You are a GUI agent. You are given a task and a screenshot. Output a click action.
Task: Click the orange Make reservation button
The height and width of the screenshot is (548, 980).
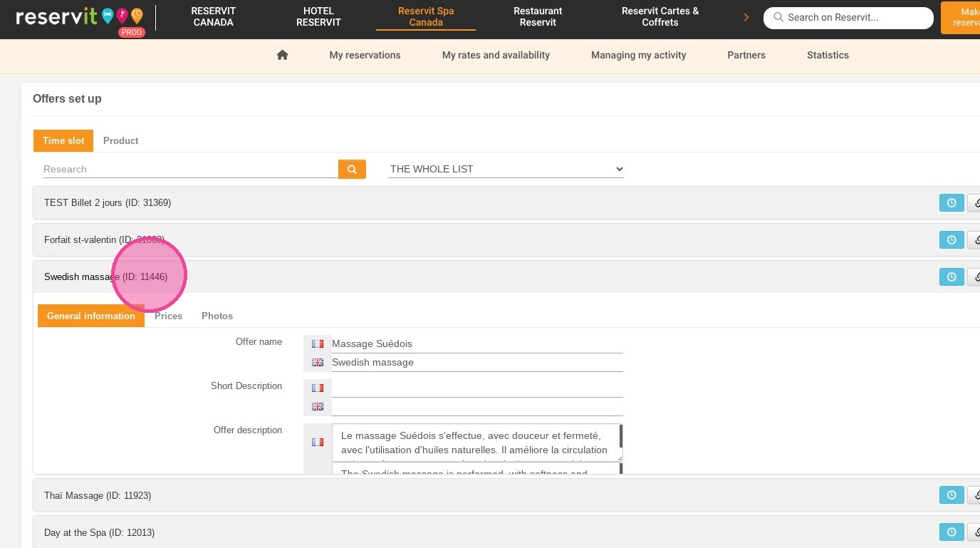pos(961,17)
